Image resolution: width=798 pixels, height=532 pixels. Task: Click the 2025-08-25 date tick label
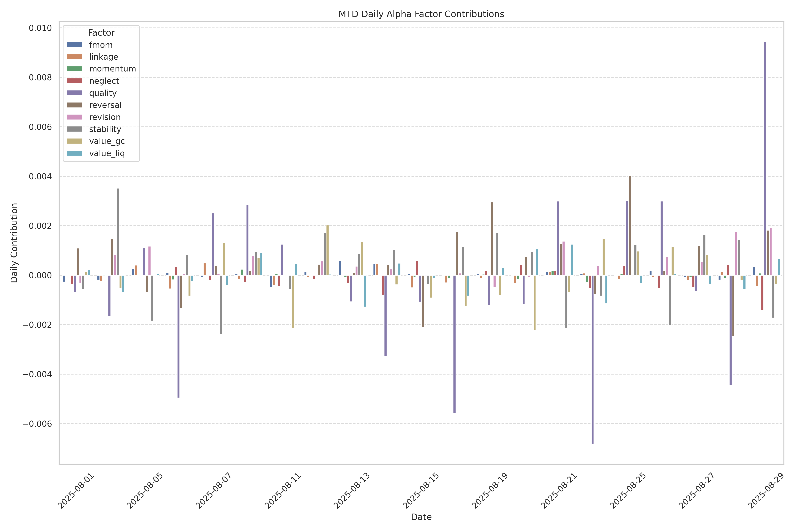[x=628, y=491]
